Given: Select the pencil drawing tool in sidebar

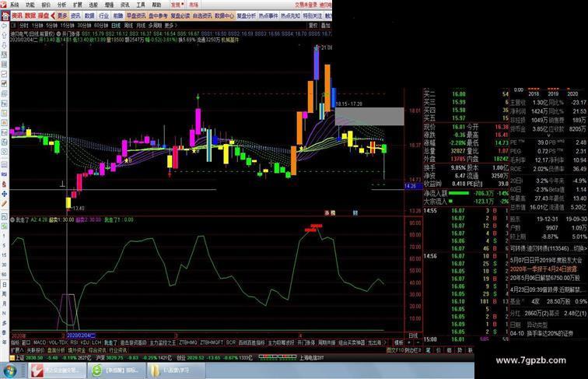Looking at the screenshot, I should (x=4, y=204).
